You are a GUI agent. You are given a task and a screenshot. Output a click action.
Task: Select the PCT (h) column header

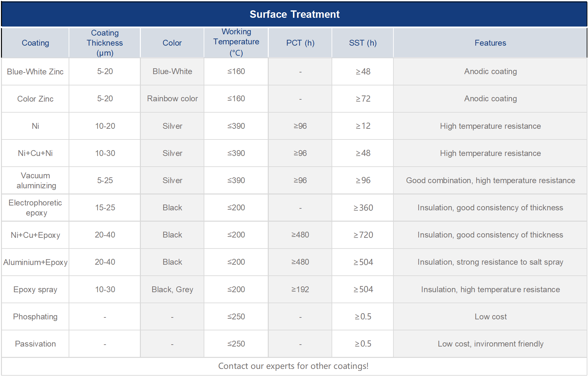pos(300,43)
